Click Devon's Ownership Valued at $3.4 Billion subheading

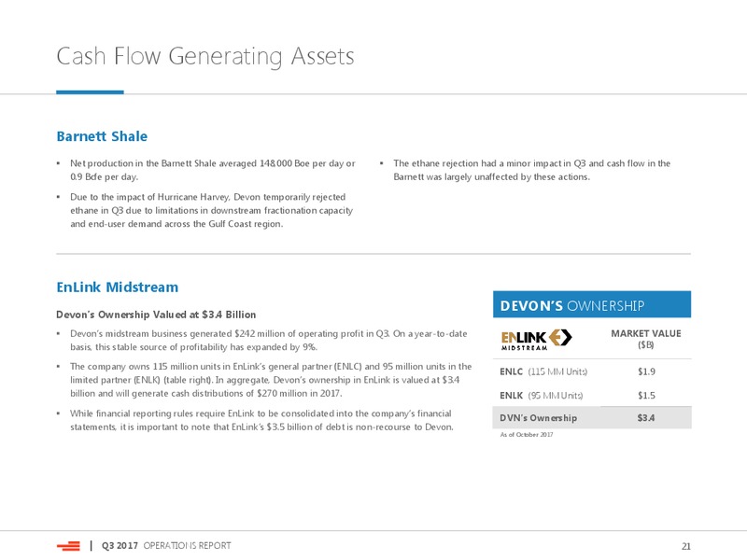click(156, 315)
